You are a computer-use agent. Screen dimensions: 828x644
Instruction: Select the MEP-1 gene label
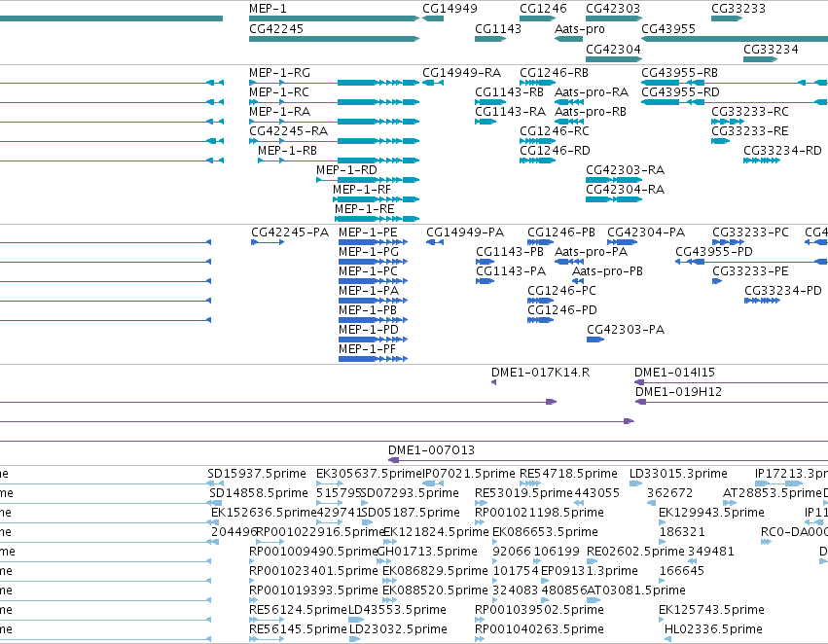[268, 9]
